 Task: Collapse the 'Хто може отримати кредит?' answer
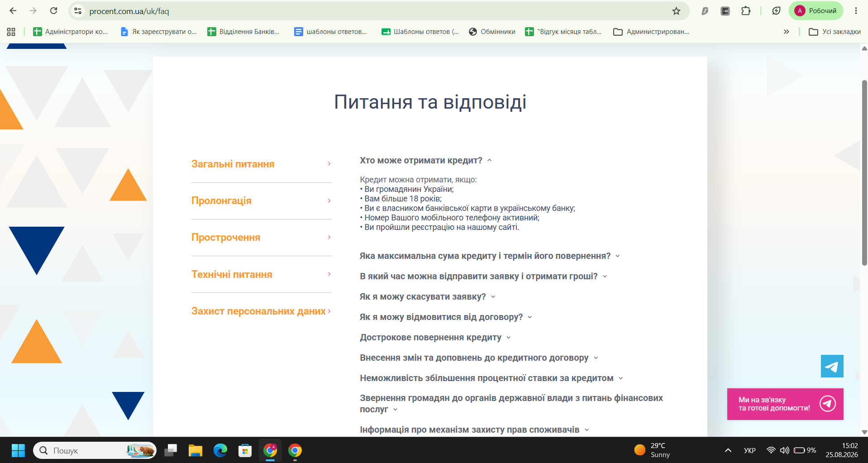pyautogui.click(x=425, y=160)
